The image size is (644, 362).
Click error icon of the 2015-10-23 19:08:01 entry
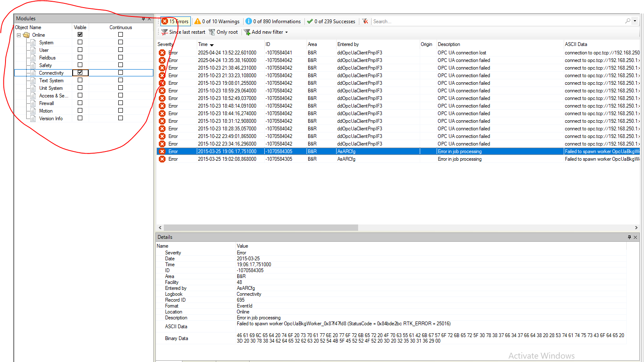162,83
